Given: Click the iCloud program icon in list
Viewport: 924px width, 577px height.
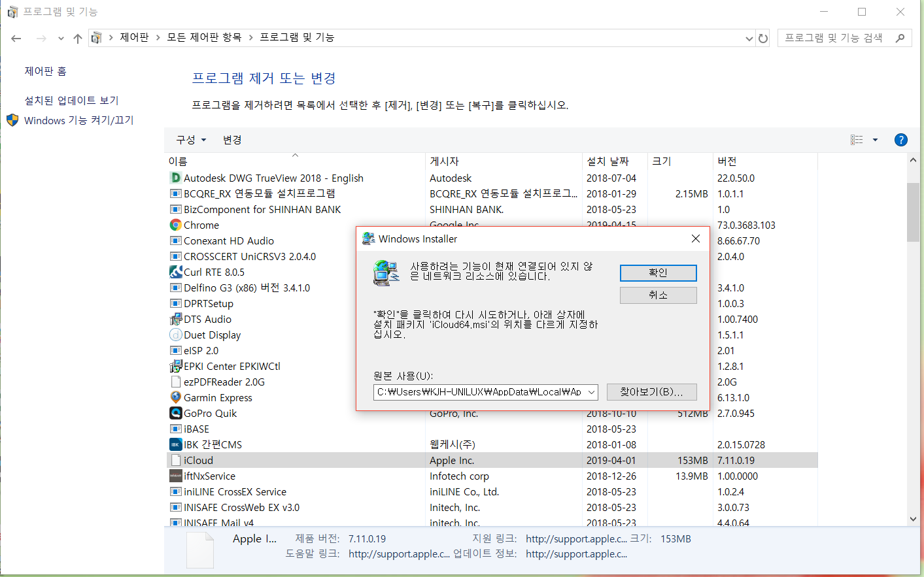Looking at the screenshot, I should point(175,460).
